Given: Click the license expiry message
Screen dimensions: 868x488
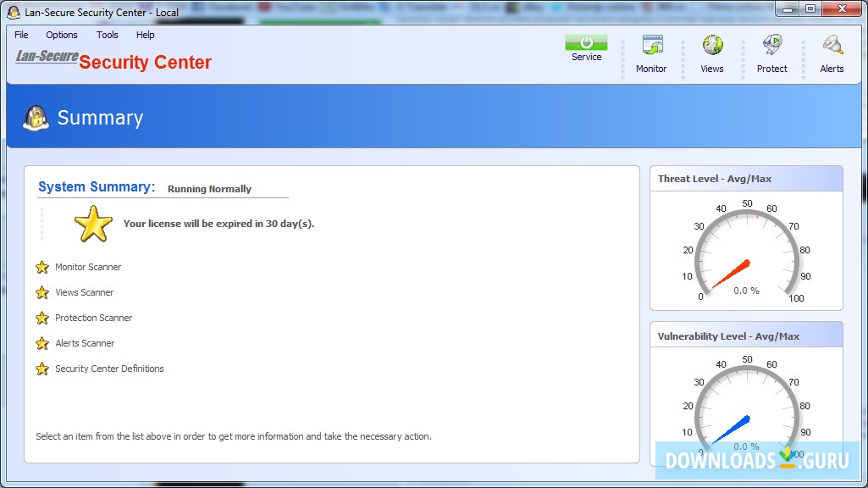Looking at the screenshot, I should (218, 224).
